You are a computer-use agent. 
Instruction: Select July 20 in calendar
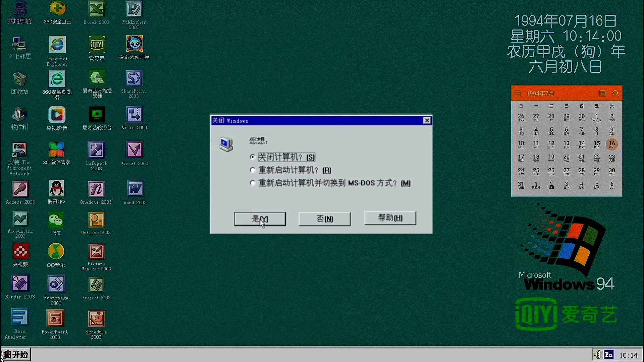(x=566, y=158)
